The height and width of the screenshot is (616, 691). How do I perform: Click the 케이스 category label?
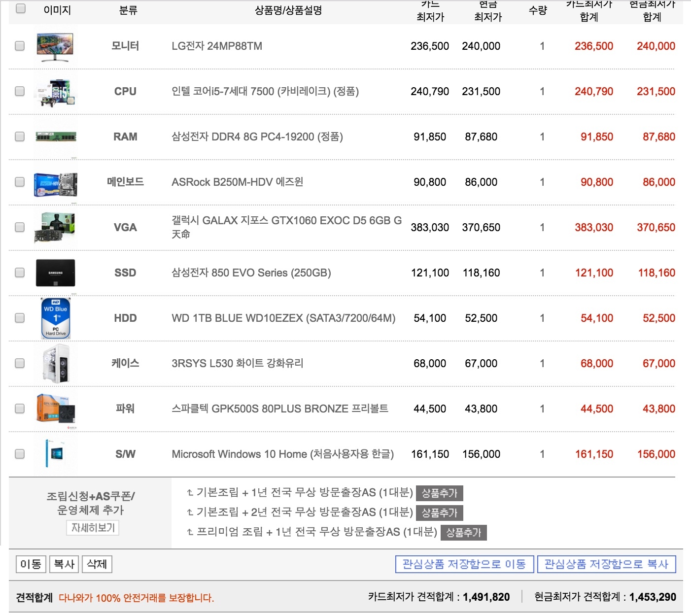[125, 363]
